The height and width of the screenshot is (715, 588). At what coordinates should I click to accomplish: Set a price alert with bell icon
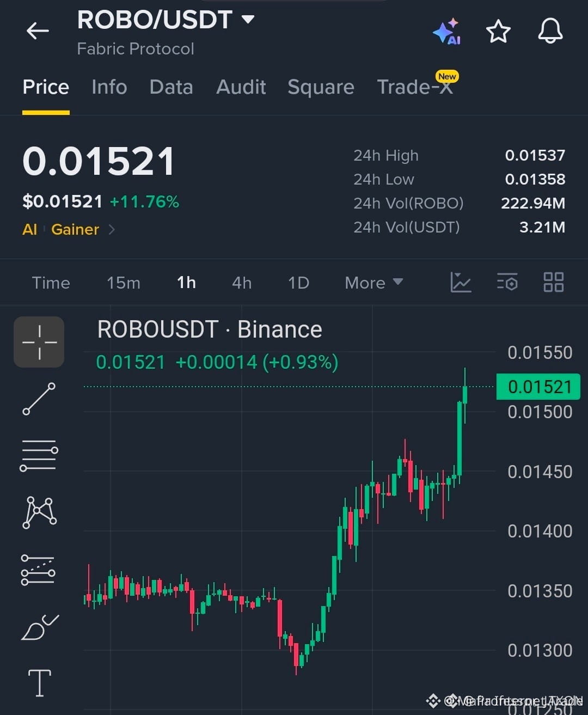point(550,30)
